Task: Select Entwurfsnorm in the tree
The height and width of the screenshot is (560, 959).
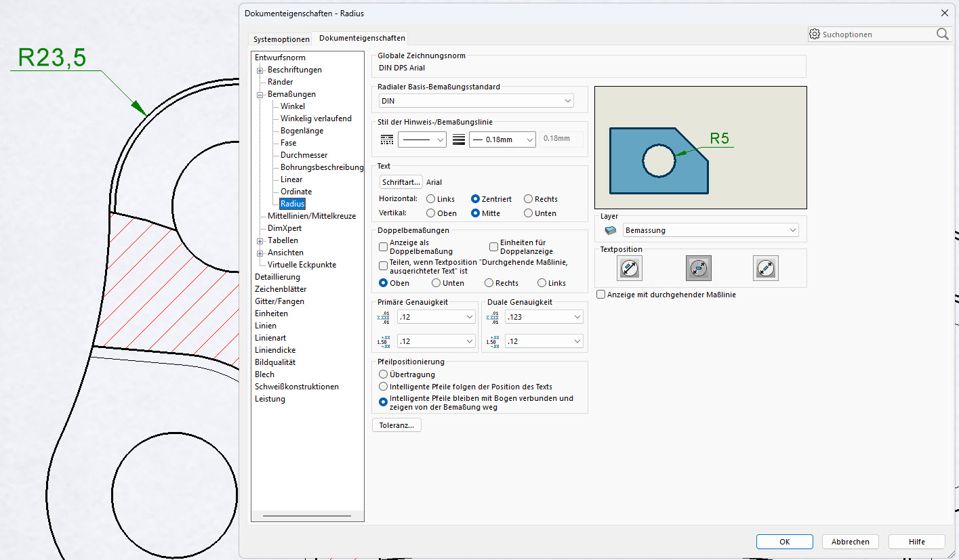Action: click(x=280, y=58)
